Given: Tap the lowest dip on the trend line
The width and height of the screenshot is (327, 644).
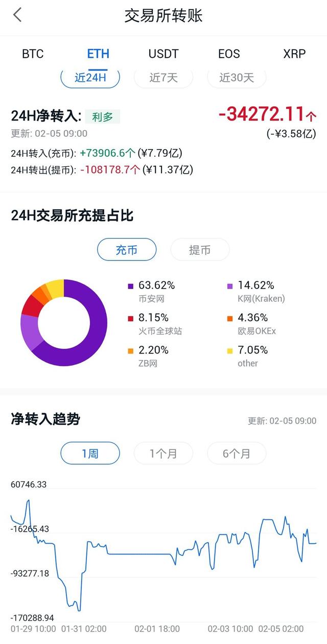Looking at the screenshot, I should pyautogui.click(x=79, y=610).
